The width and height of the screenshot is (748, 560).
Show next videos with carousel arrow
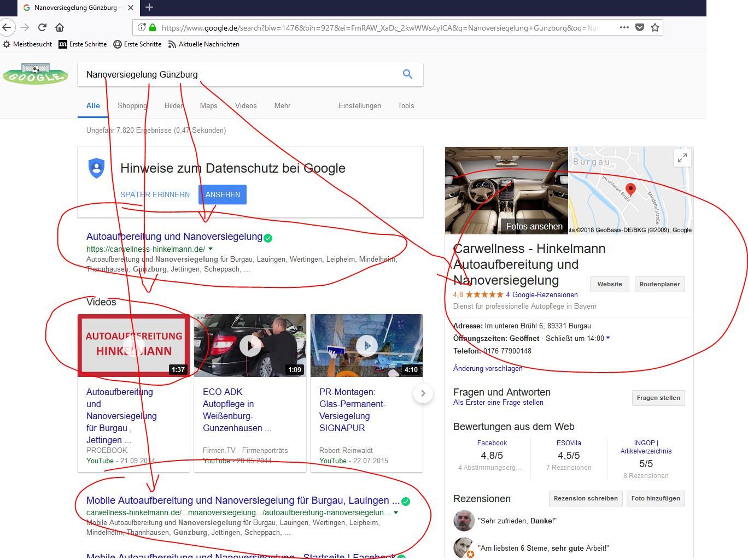point(423,393)
